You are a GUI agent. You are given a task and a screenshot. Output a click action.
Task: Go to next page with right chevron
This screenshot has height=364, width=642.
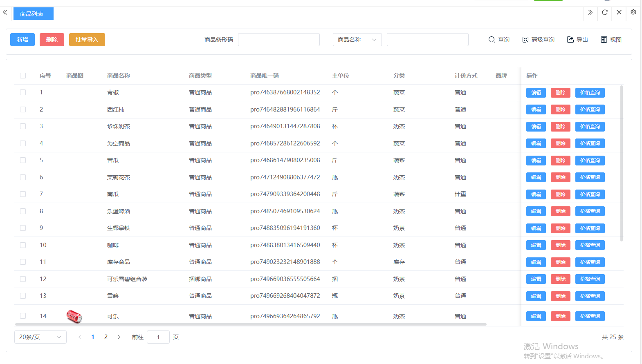(119, 337)
